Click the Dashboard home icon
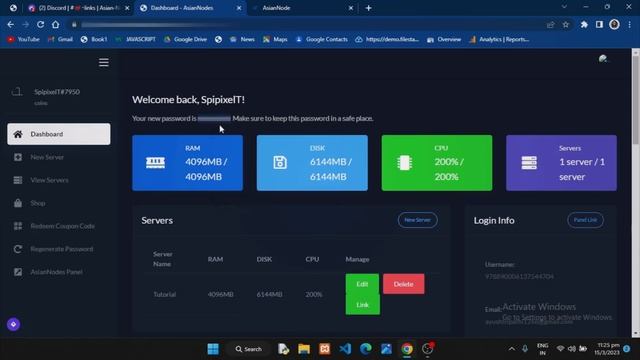The image size is (640, 360). (x=18, y=134)
